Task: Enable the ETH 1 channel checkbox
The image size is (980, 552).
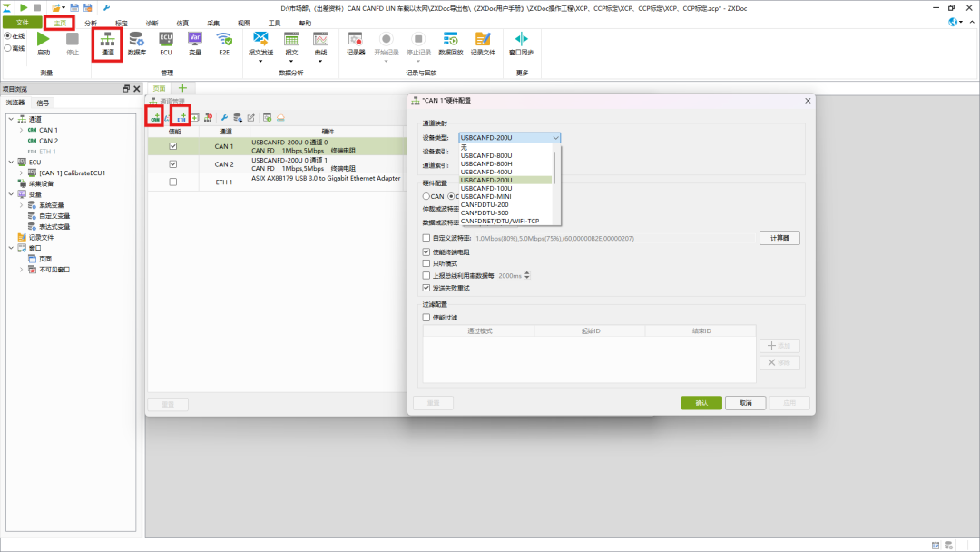Action: (x=173, y=182)
